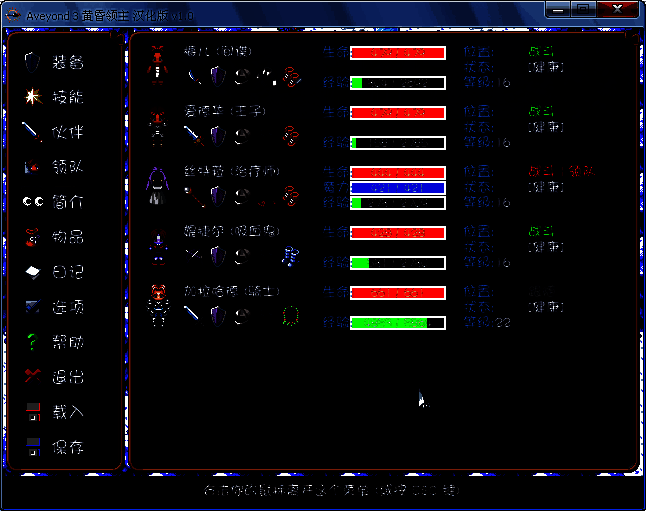
Task: Open the 日记 (Journal) book icon
Action: 33,272
